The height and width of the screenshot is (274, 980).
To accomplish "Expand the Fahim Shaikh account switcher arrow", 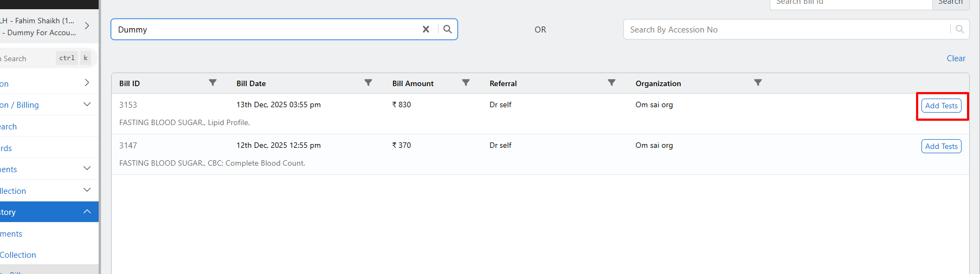I will 87,26.
